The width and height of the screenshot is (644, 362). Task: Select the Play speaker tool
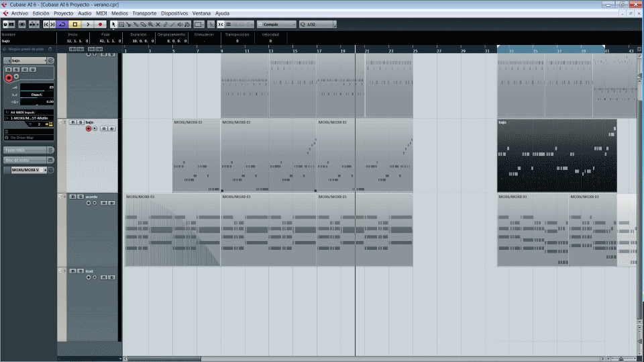click(x=180, y=25)
